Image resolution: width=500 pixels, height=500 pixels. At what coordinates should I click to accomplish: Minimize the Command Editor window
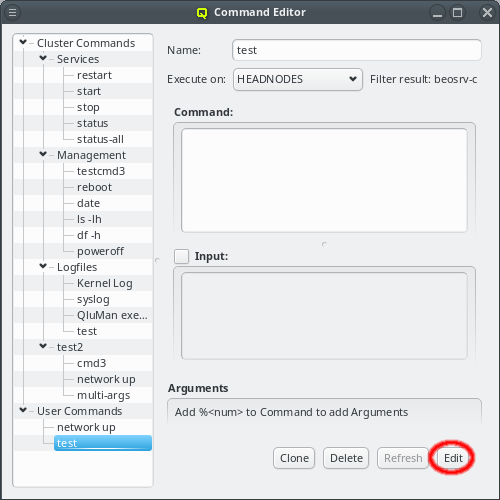pyautogui.click(x=437, y=13)
